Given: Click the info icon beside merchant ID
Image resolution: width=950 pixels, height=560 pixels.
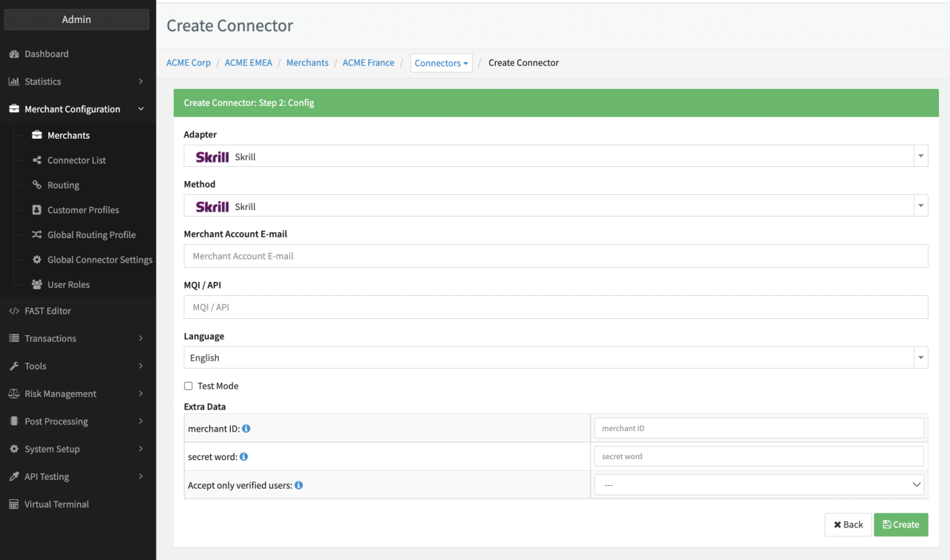Looking at the screenshot, I should [x=246, y=429].
